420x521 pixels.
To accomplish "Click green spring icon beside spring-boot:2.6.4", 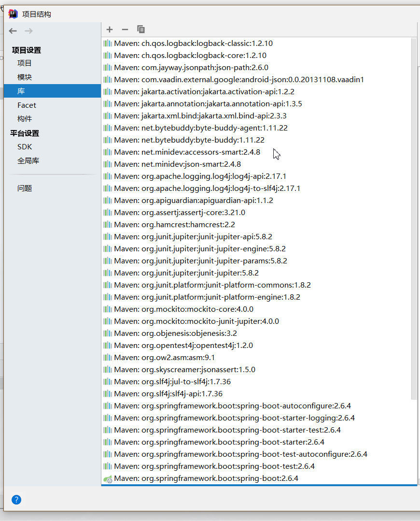I will (x=108, y=479).
